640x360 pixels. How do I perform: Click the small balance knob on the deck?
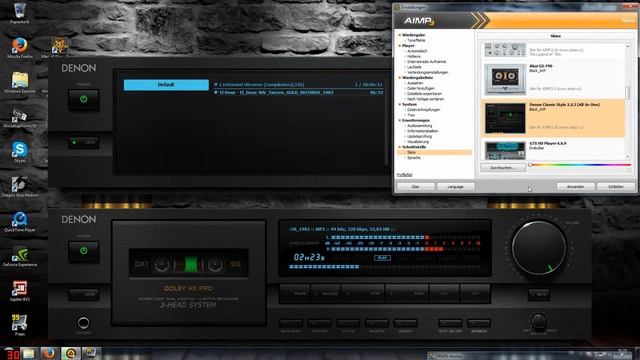[539, 321]
